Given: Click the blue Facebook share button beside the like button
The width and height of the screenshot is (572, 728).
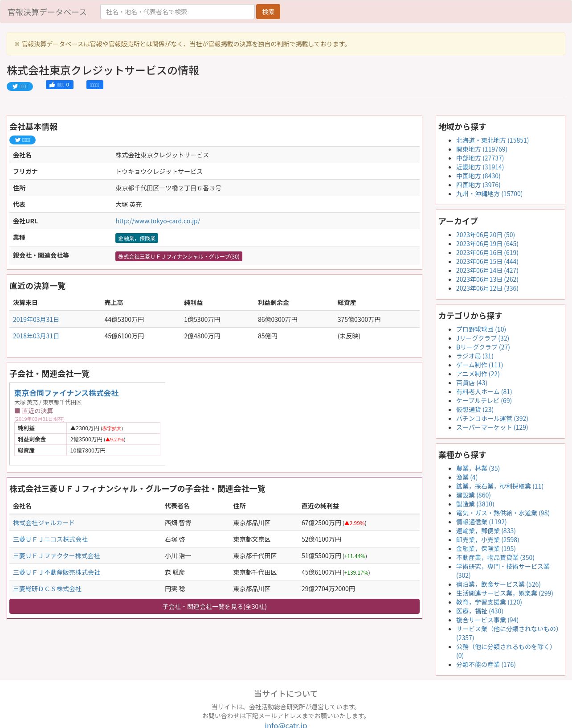Looking at the screenshot, I should point(94,85).
